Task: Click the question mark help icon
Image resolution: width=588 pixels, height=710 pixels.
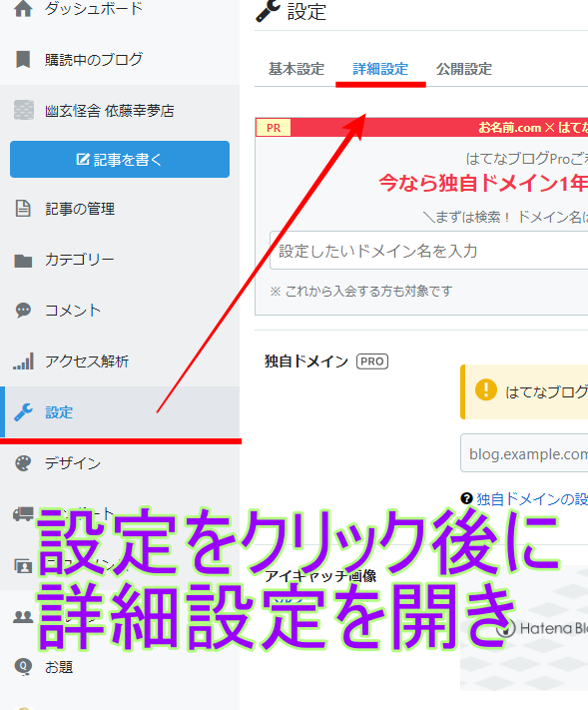Action: pyautogui.click(x=466, y=498)
